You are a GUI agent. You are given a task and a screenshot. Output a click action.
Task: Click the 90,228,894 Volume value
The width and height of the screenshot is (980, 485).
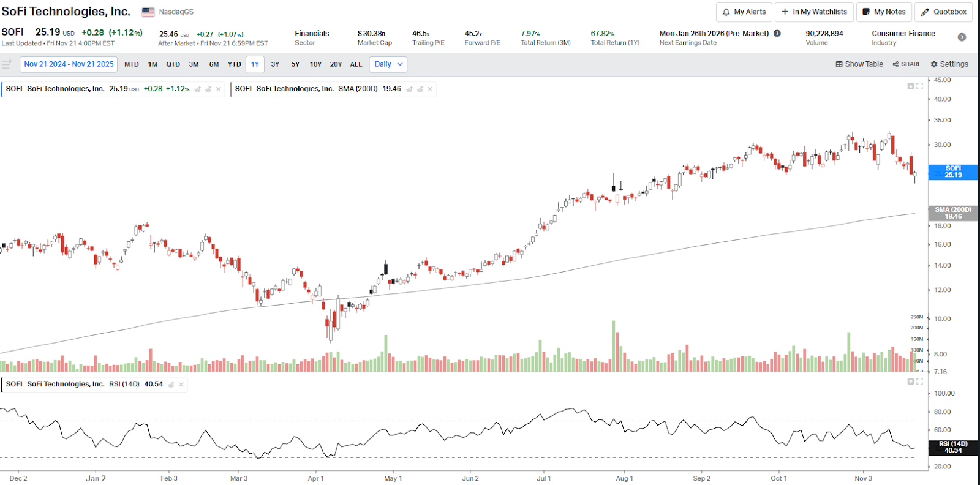(x=824, y=34)
